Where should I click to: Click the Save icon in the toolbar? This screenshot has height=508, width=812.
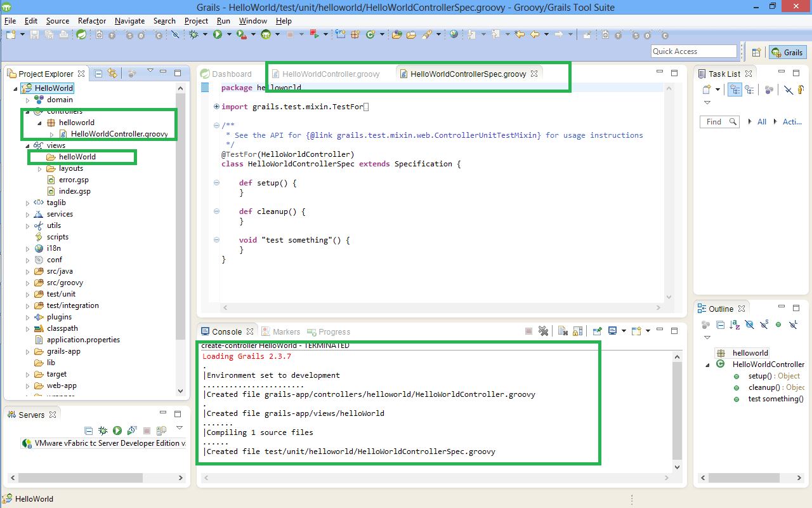tap(34, 34)
